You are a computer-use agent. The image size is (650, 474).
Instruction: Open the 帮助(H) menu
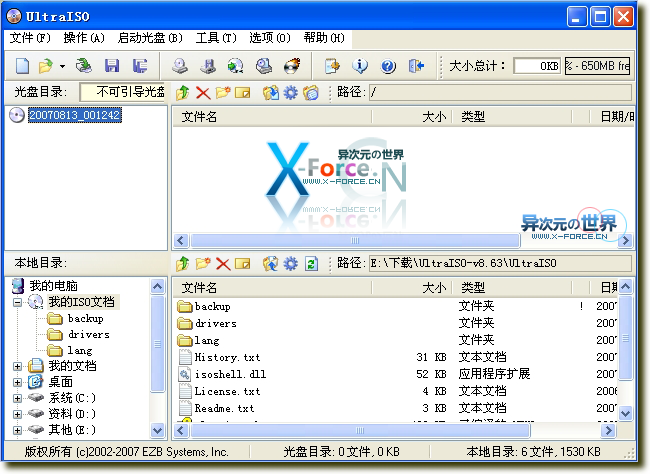324,38
